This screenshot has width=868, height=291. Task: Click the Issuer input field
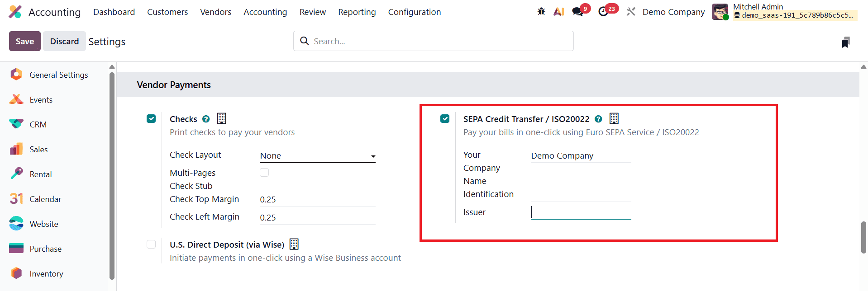pyautogui.click(x=581, y=212)
